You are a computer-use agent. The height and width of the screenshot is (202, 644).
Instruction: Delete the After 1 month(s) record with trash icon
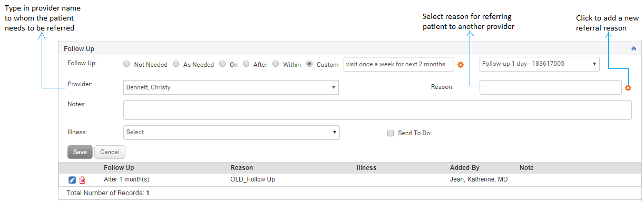tap(82, 180)
